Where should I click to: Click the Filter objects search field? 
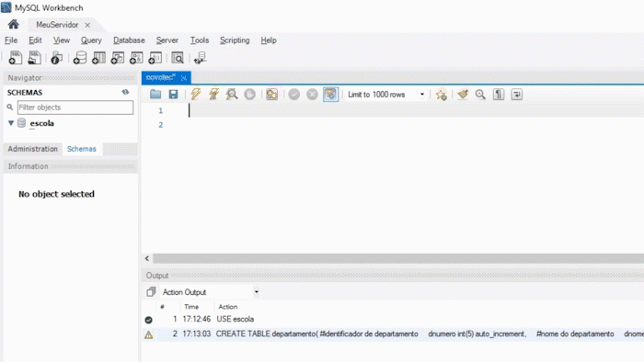click(x=75, y=107)
